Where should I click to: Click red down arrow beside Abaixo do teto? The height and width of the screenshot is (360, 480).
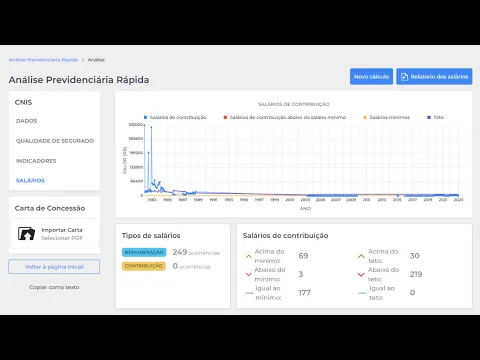point(361,274)
